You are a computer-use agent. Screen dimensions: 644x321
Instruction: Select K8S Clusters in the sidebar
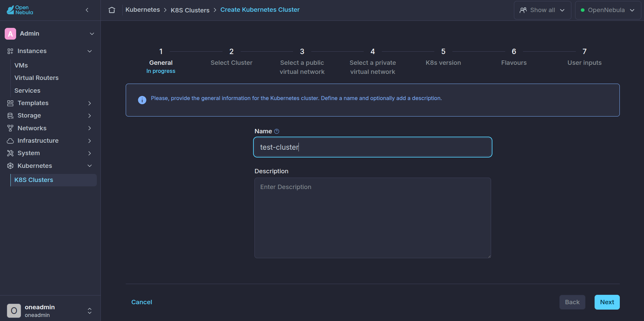pyautogui.click(x=53, y=180)
